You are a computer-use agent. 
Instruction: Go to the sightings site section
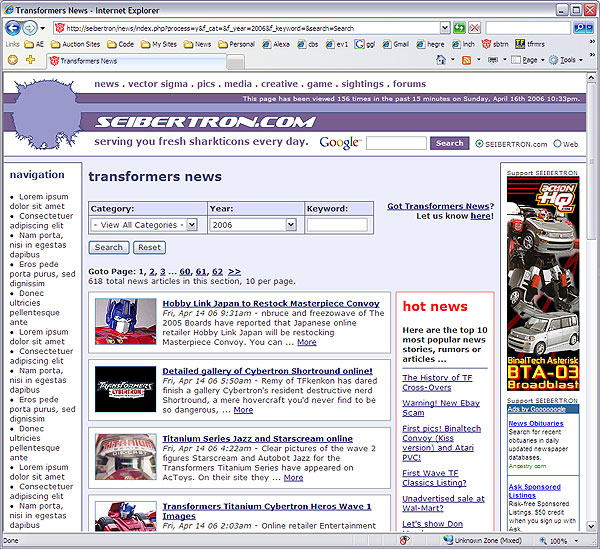[x=362, y=84]
